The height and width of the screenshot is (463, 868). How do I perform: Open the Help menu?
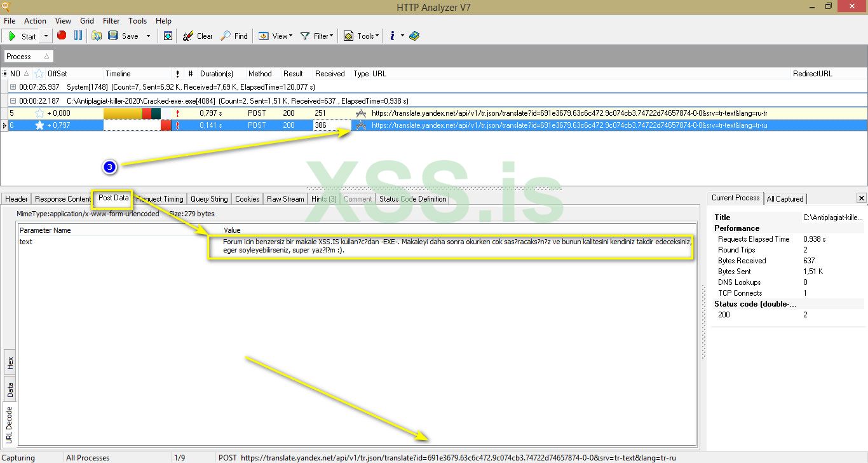tap(163, 21)
